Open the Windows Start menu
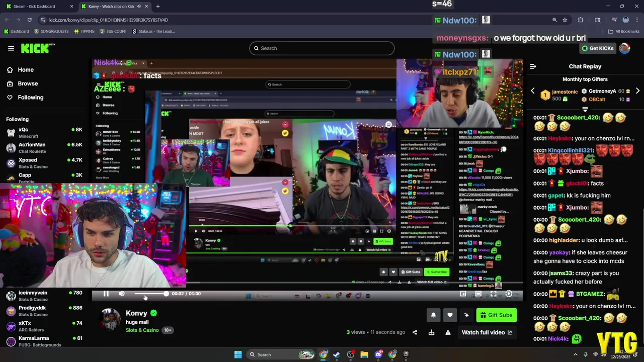 coord(238,354)
